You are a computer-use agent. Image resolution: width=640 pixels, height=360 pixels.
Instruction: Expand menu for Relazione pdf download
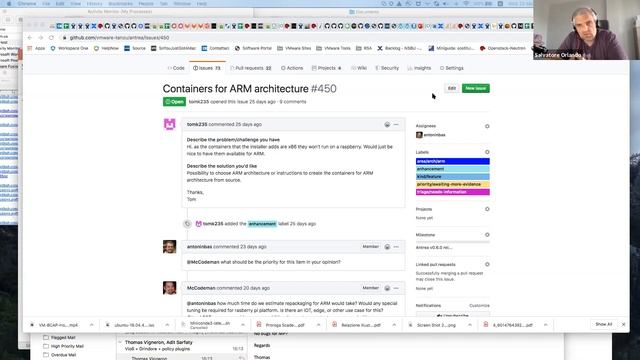(x=394, y=325)
